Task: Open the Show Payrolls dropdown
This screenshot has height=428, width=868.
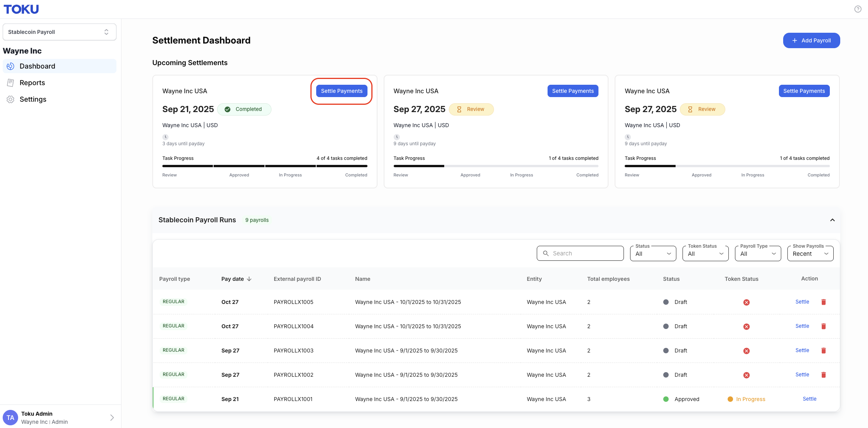Action: click(x=811, y=253)
